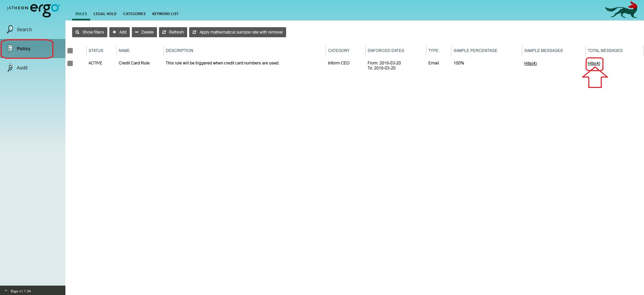Expand the Ergo v1.1.34 version arrow
Image resolution: width=644 pixels, height=295 pixels.
click(6, 291)
